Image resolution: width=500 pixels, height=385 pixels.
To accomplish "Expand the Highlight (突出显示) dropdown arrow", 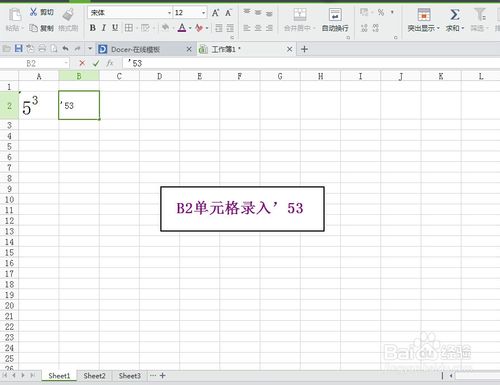I will [438, 28].
